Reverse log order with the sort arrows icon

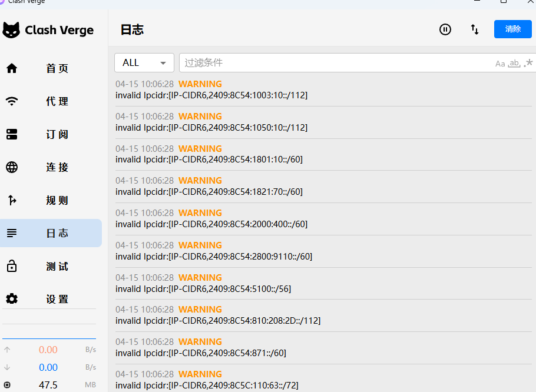point(475,29)
